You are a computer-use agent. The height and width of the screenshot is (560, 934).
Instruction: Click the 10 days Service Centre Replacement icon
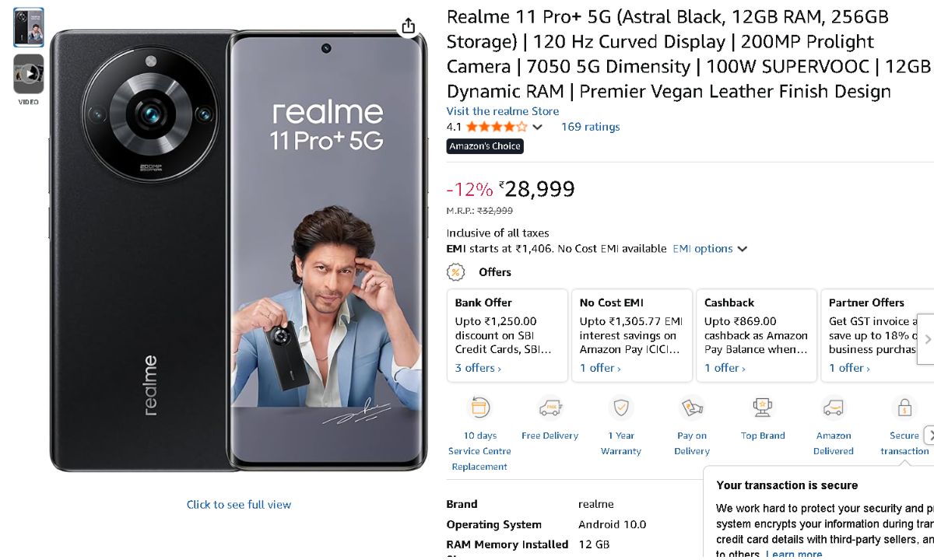coord(479,408)
